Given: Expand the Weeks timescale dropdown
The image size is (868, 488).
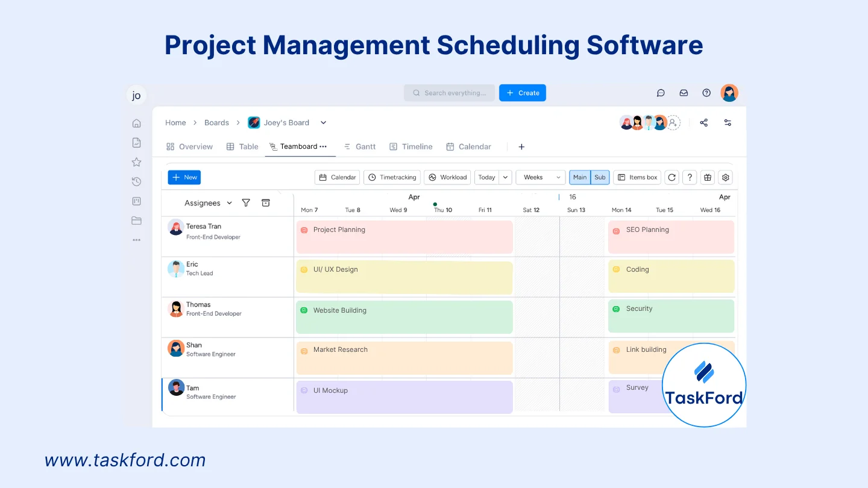Looking at the screenshot, I should [541, 178].
